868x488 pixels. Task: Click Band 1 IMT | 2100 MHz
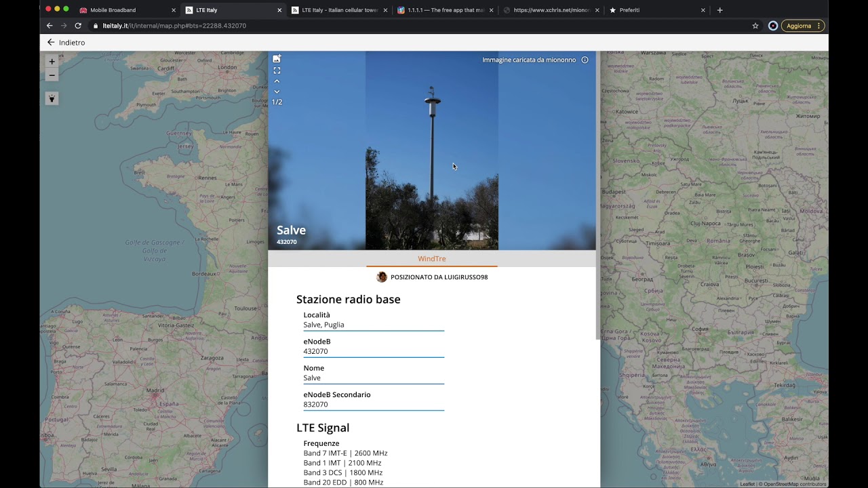pos(342,463)
